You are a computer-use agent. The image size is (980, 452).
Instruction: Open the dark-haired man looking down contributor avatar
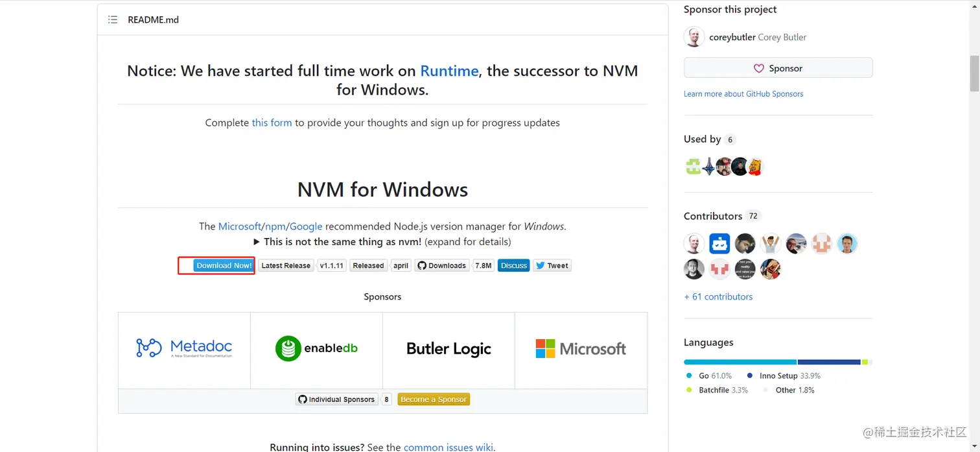(745, 244)
